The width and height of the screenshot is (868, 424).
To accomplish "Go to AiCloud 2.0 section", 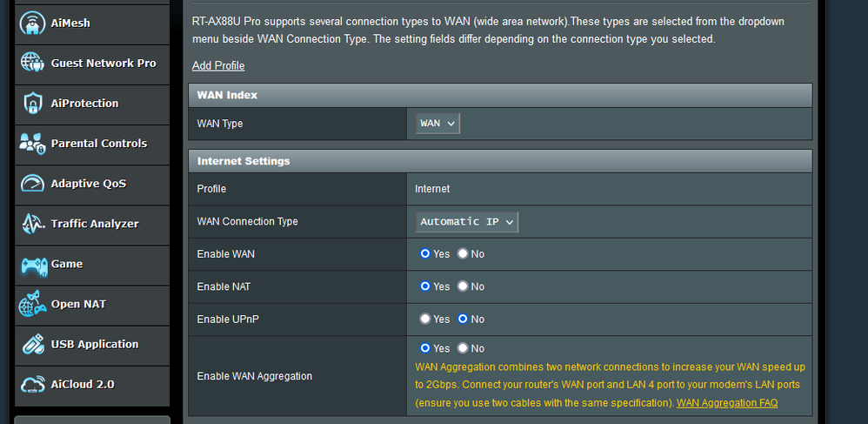I will coord(83,384).
